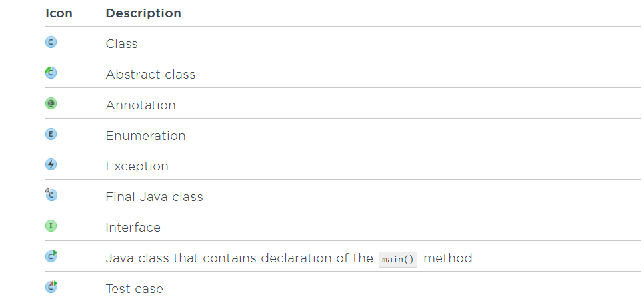Click the 'Abstract class' description text
644x301 pixels.
151,75
